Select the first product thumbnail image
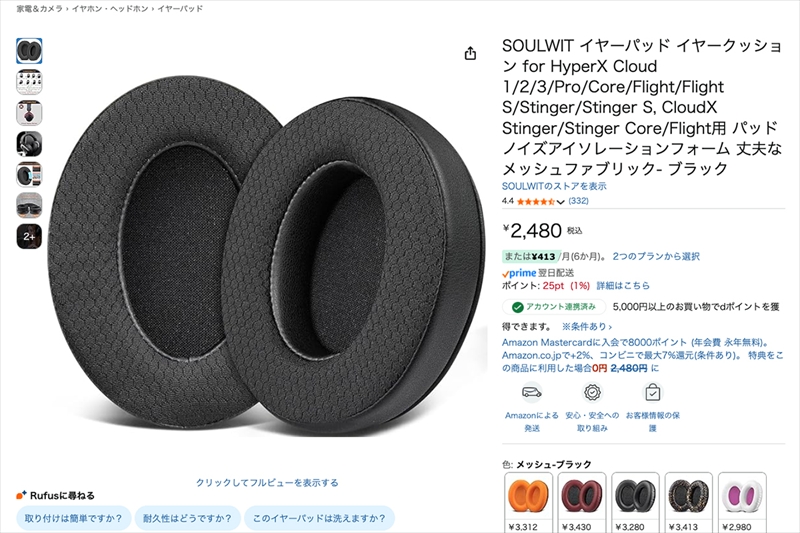Viewport: 800px width, 533px height. (x=29, y=51)
